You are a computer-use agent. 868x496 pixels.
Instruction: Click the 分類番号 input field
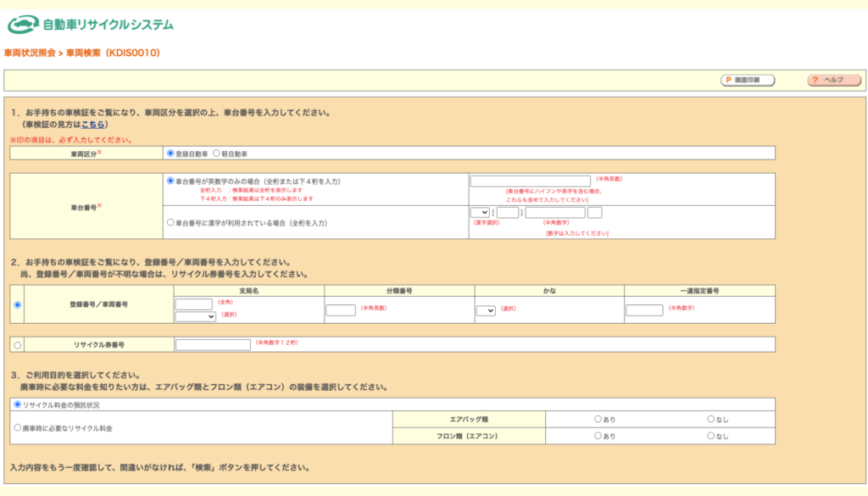tap(341, 310)
